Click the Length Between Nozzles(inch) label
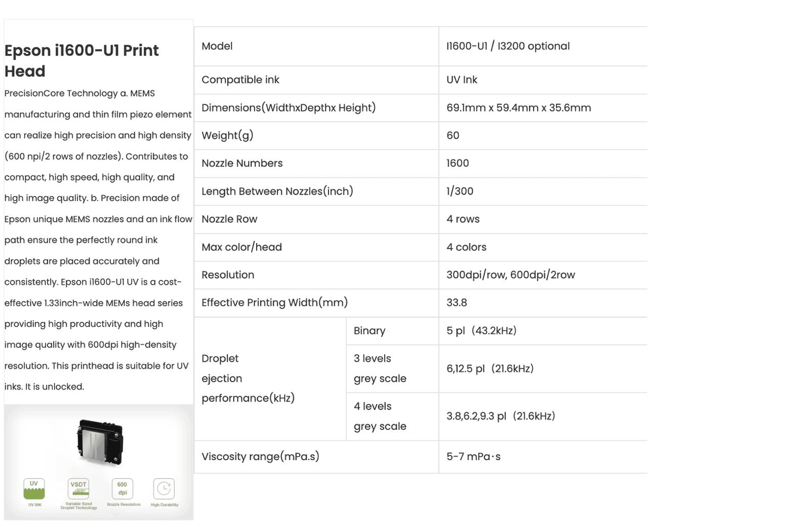The width and height of the screenshot is (810, 532). [277, 191]
